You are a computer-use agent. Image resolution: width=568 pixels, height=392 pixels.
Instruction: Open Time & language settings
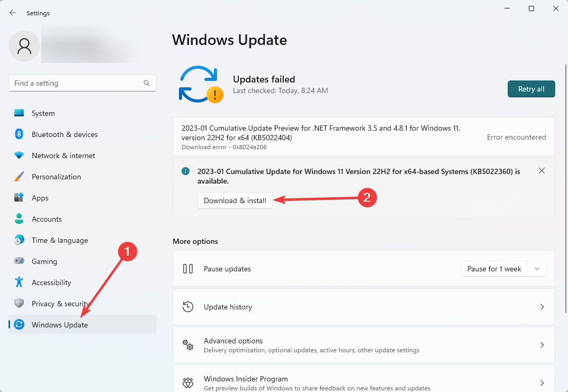[83, 240]
